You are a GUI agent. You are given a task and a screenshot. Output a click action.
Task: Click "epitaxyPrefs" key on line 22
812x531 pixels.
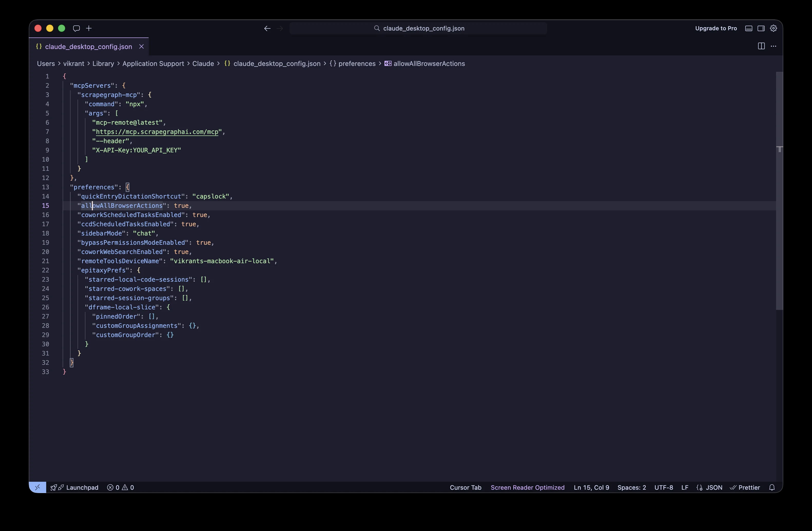click(x=103, y=270)
